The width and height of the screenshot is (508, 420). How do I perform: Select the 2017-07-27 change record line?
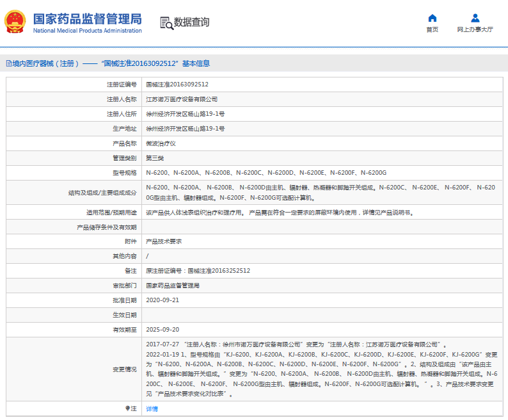(x=296, y=344)
